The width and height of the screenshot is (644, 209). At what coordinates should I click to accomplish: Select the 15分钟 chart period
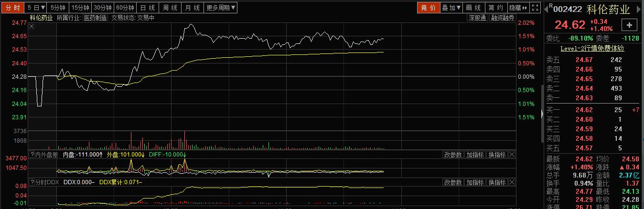80,8
